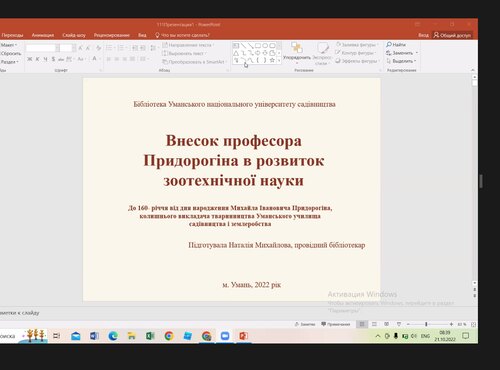500x370 pixels.
Task: Click Вход sign-in link
Action: (x=423, y=35)
